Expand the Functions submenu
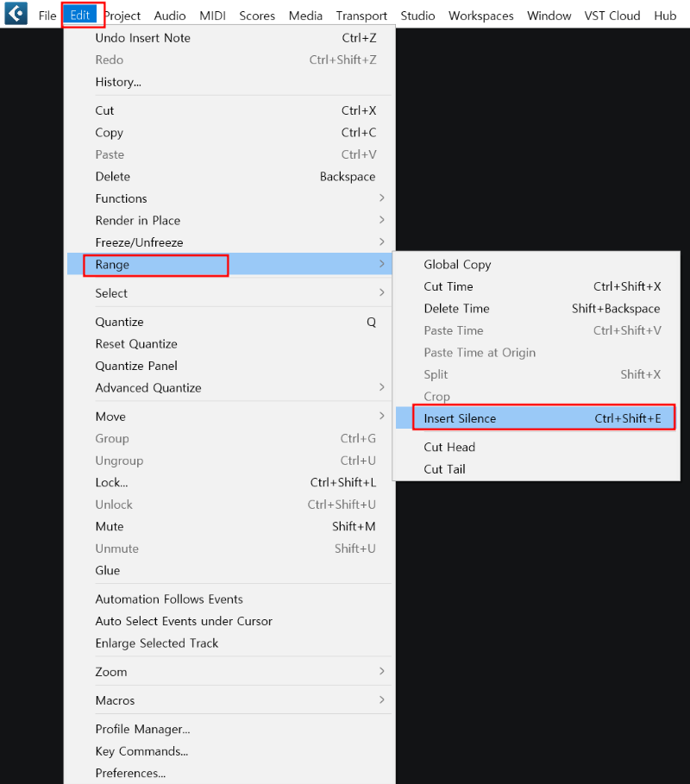Screen dimensions: 690x784 230,198
